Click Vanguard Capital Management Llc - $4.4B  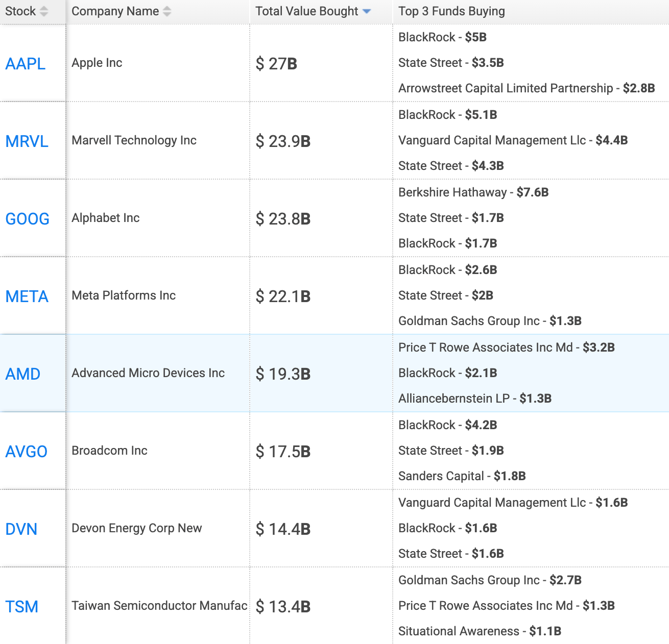pos(513,140)
